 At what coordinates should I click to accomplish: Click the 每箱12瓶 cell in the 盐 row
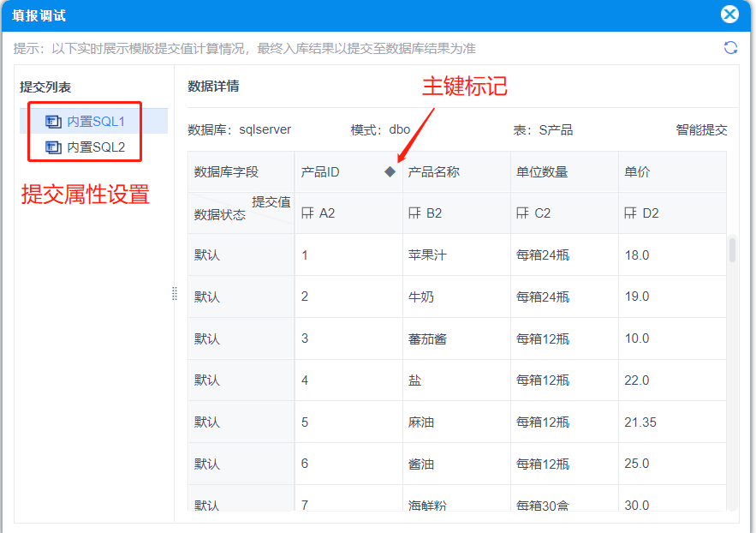[x=564, y=380]
